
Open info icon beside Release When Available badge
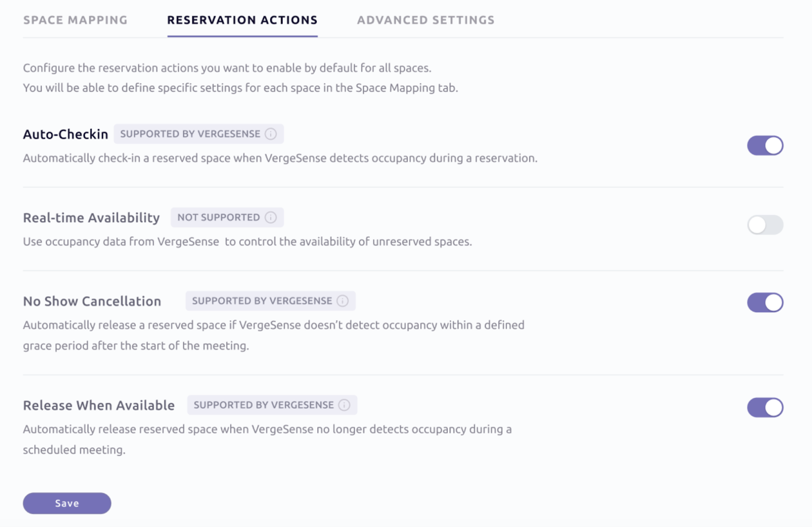click(345, 405)
